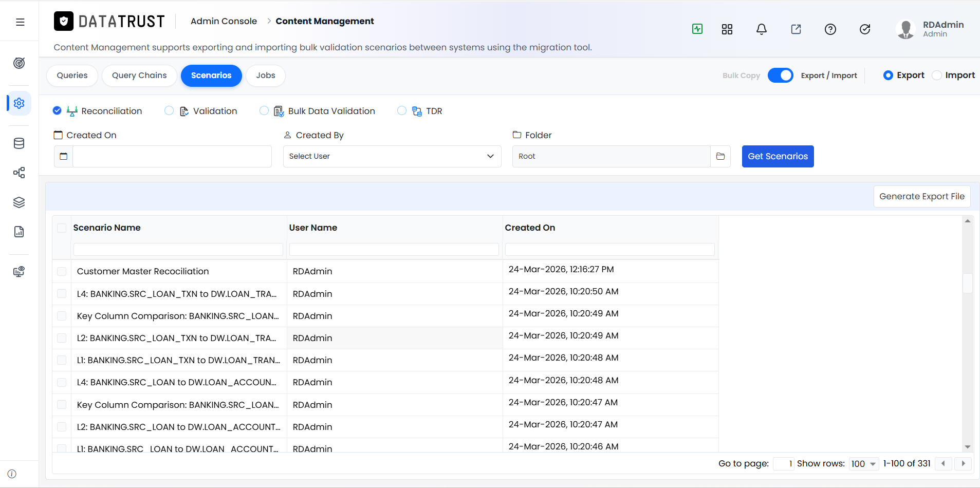Click the apps grid icon in the header
The height and width of the screenshot is (488, 980).
727,29
